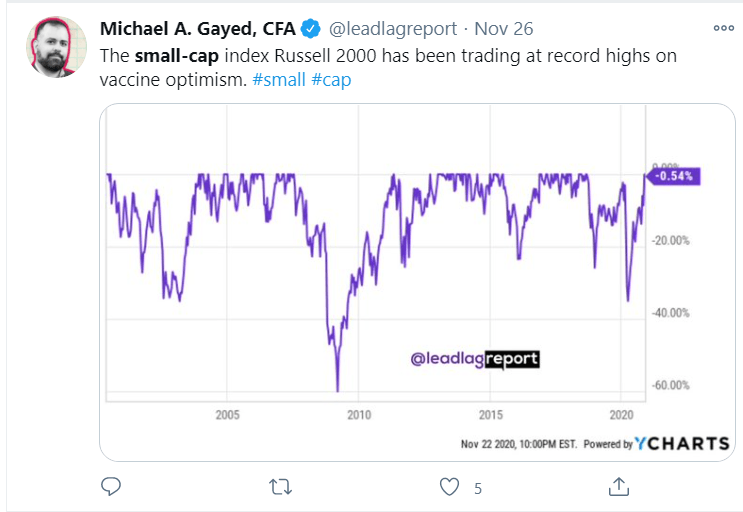Click the Nov 26 tweet timestamp

coord(504,29)
